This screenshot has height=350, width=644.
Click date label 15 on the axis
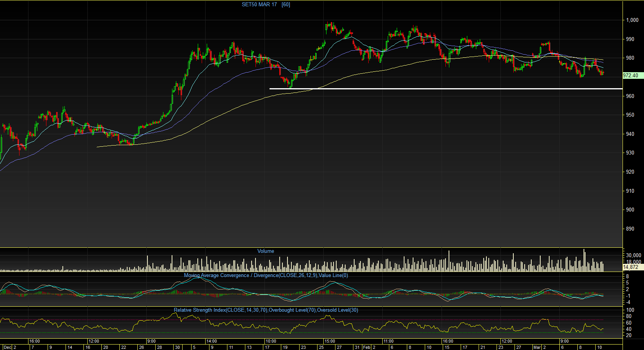[x=447, y=347]
